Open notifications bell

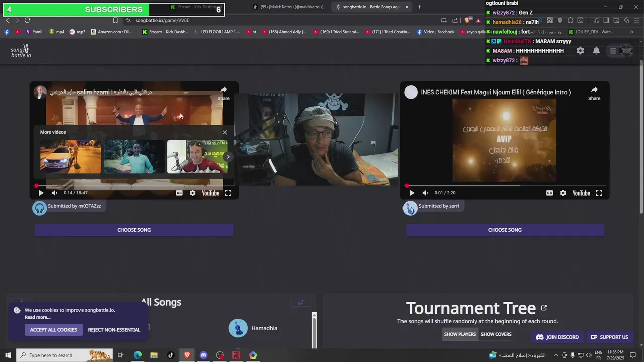596,51
